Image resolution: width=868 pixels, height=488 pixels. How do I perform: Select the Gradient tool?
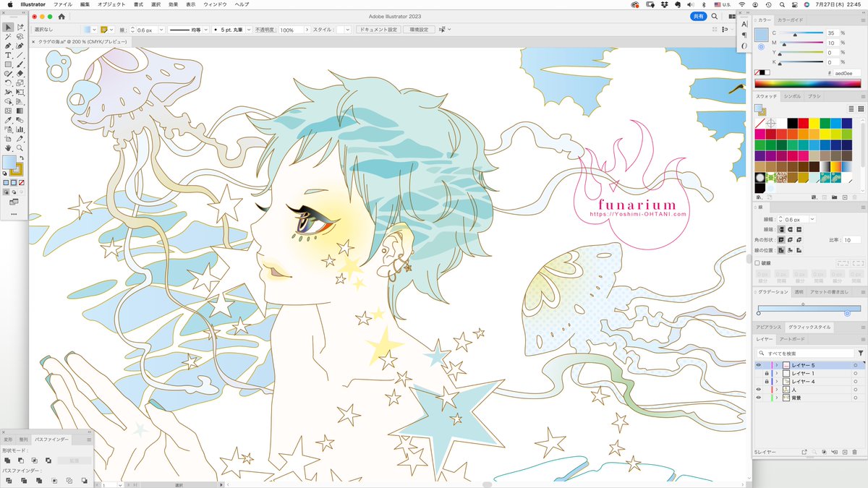20,111
